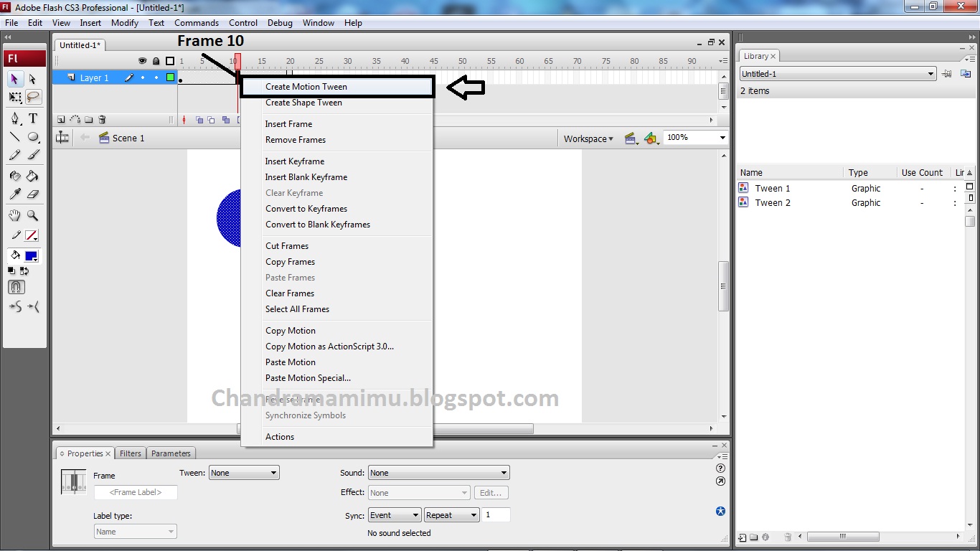Select the Eraser tool
This screenshot has width=980, height=551.
33,194
